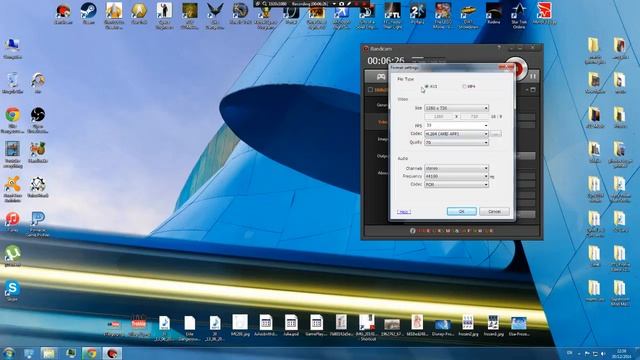Click the pencil draw icon in recording bar

pos(349,4)
